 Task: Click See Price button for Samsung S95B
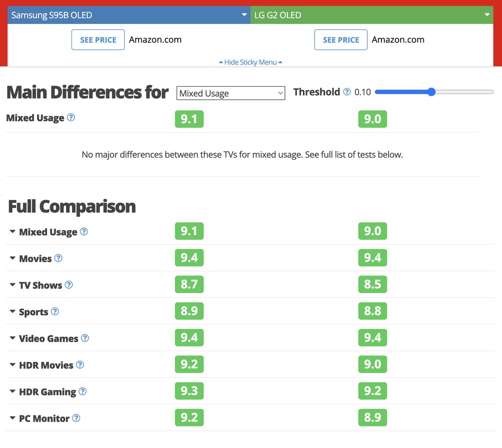(98, 40)
